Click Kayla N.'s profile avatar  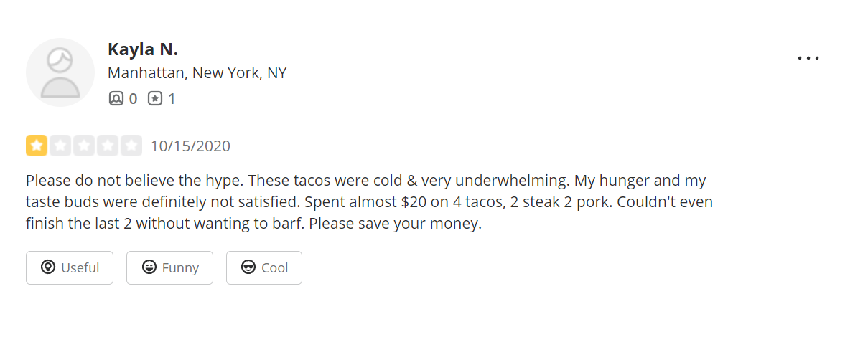(60, 72)
